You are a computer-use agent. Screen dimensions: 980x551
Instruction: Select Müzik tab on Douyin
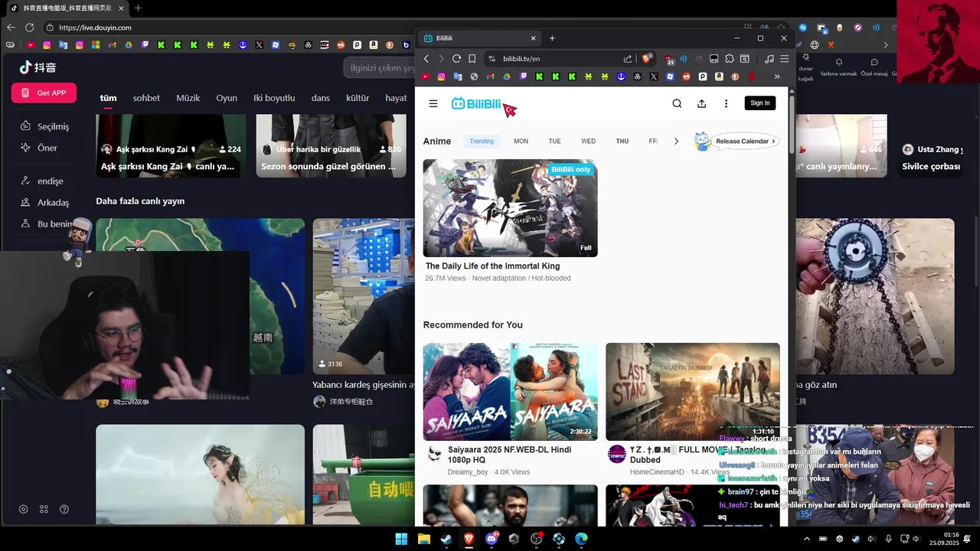[x=188, y=98]
